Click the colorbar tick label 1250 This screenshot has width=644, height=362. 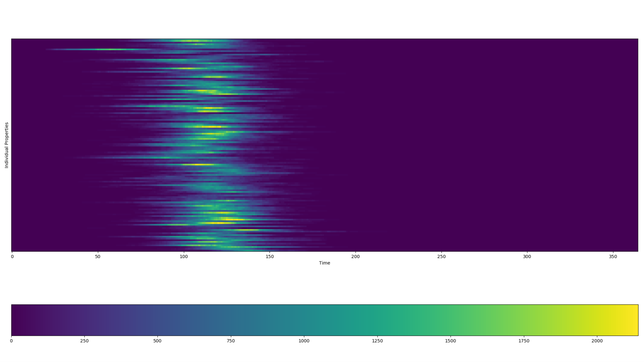[x=377, y=341]
